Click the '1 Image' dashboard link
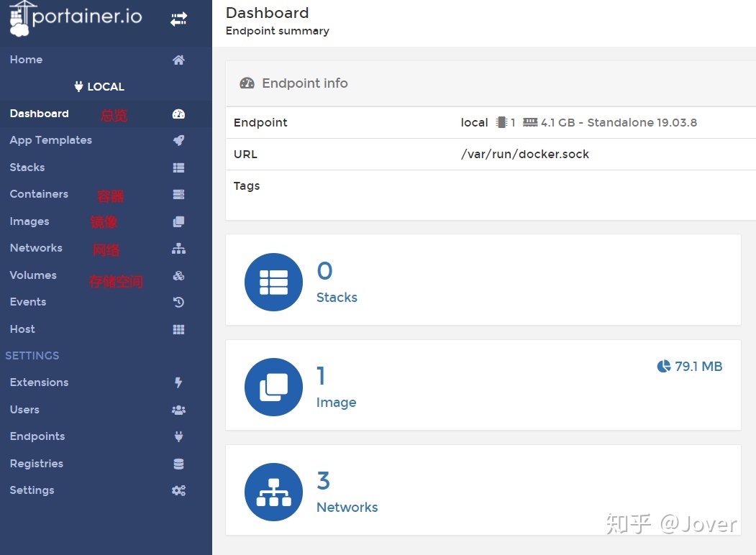The width and height of the screenshot is (756, 555). point(483,385)
